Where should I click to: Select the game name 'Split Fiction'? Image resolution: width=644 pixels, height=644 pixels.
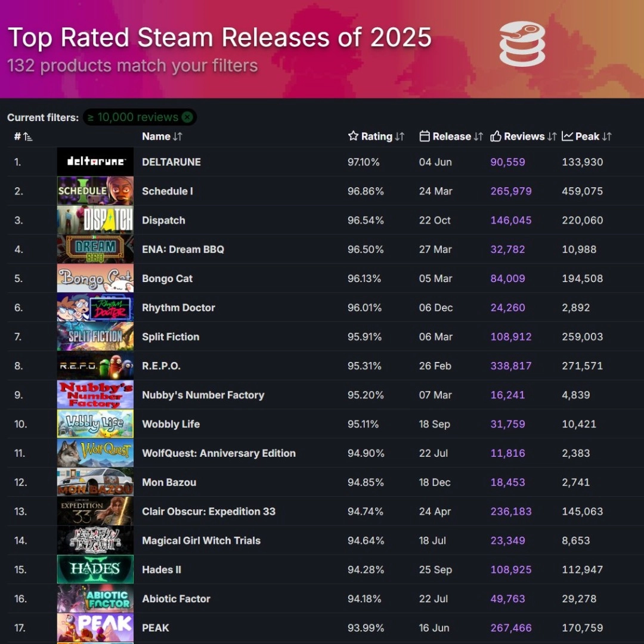(x=171, y=336)
